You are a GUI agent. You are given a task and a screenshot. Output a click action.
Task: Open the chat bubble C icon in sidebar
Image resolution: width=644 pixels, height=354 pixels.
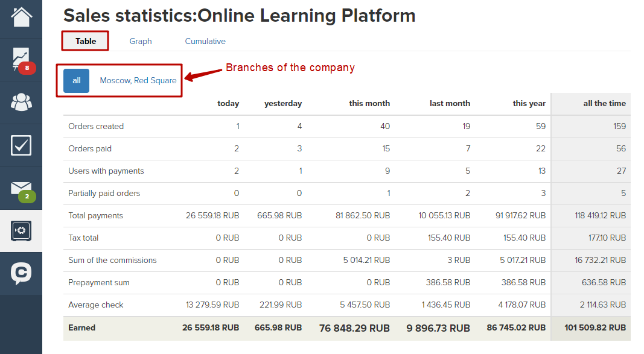click(21, 273)
